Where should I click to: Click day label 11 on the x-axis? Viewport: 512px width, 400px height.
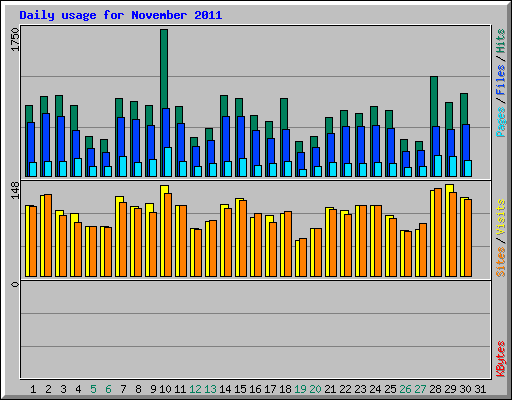180,389
